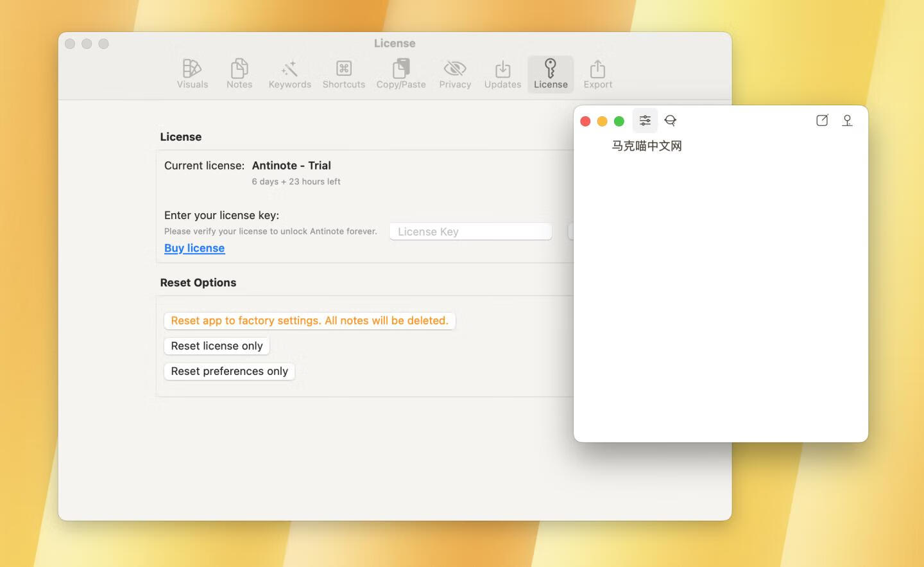Reset app to factory settings

[x=310, y=320]
